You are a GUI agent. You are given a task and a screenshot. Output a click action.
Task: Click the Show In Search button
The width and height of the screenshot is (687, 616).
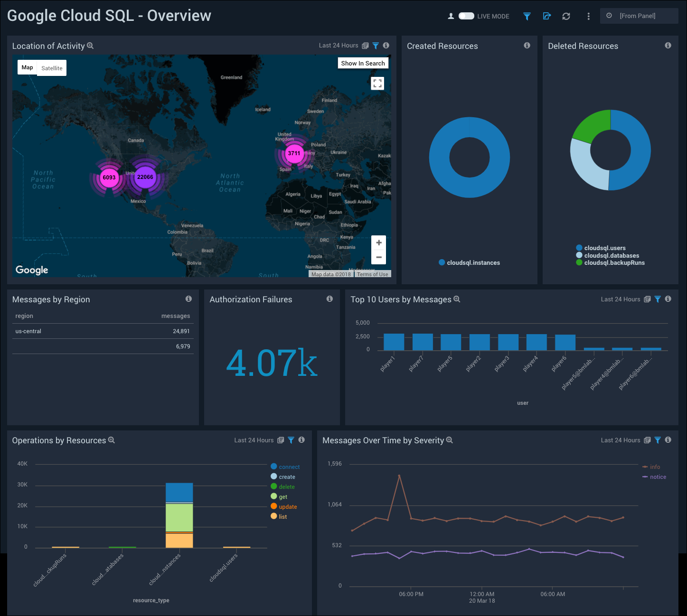(x=363, y=63)
